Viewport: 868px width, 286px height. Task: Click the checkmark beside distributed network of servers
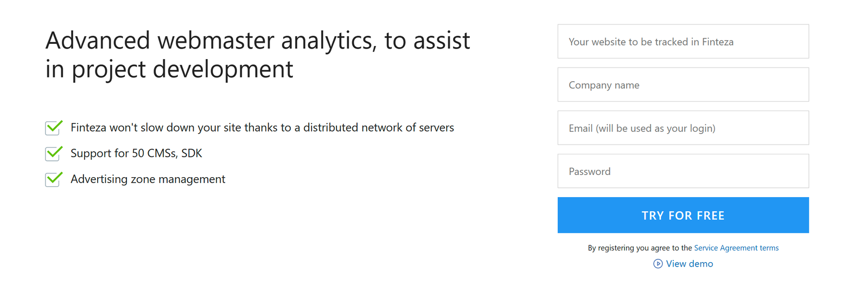coord(54,128)
